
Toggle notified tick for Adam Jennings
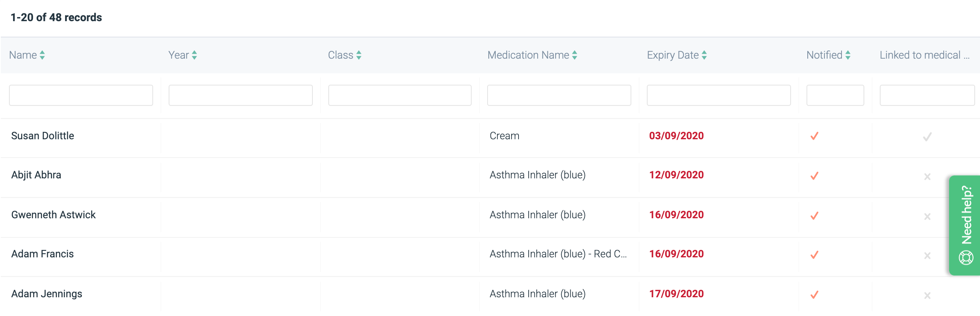[815, 295]
